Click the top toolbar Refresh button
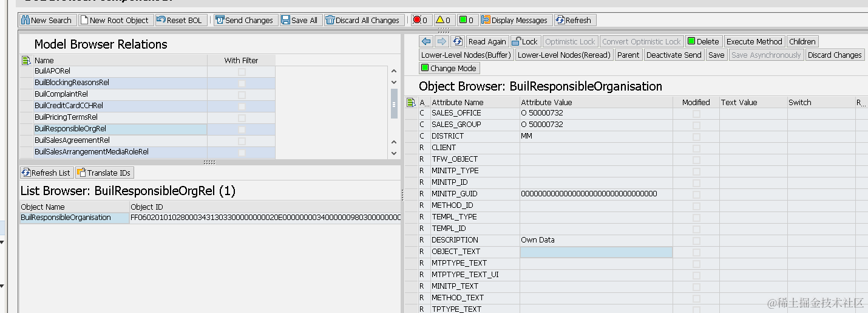The height and width of the screenshot is (313, 868). point(575,20)
